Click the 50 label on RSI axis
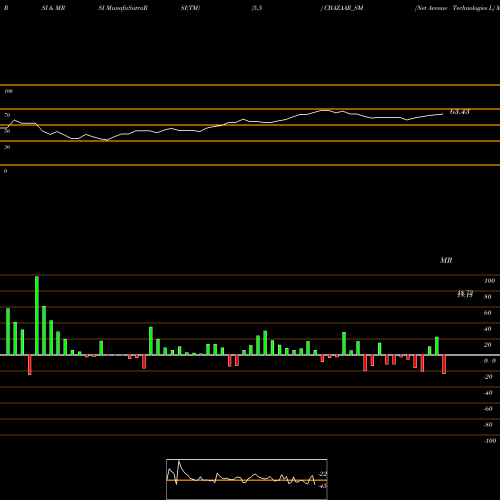500x500 pixels. (7, 131)
